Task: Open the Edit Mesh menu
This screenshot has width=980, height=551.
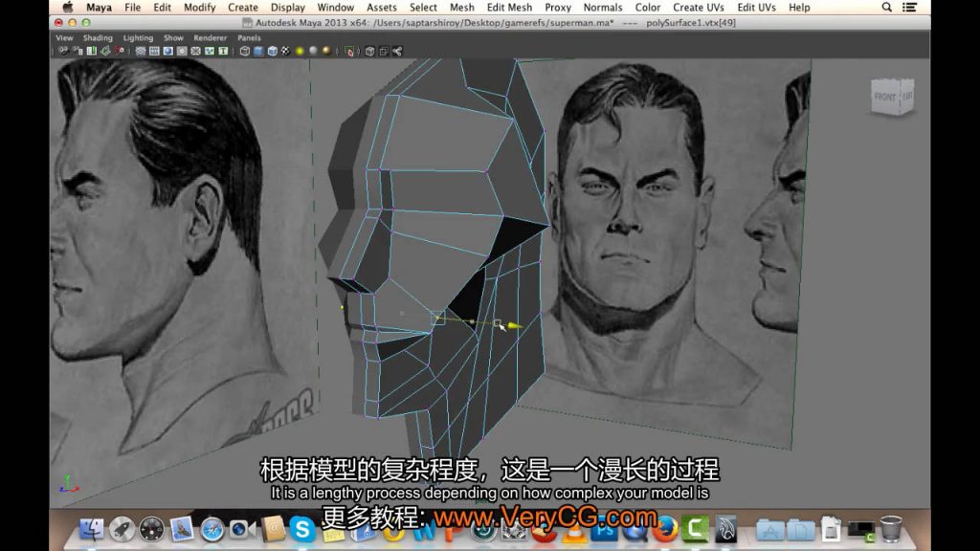Action: pyautogui.click(x=509, y=8)
